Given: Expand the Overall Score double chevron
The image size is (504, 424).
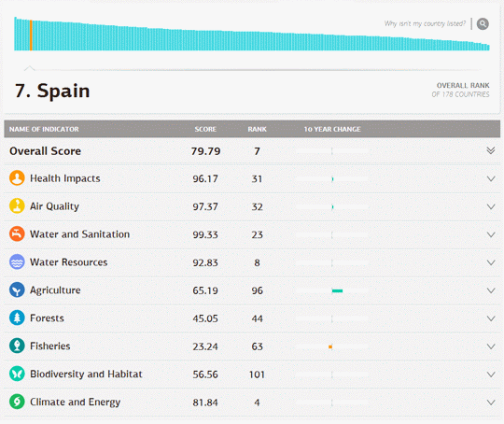Looking at the screenshot, I should coord(491,150).
